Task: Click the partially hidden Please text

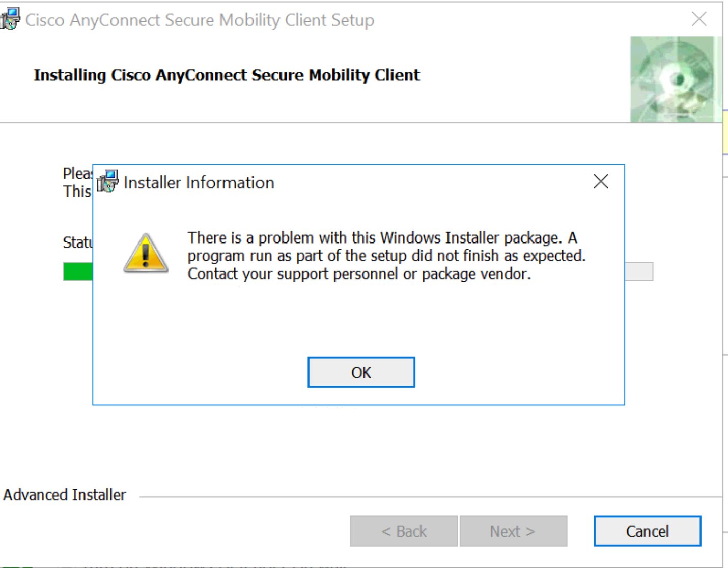Action: 77,173
